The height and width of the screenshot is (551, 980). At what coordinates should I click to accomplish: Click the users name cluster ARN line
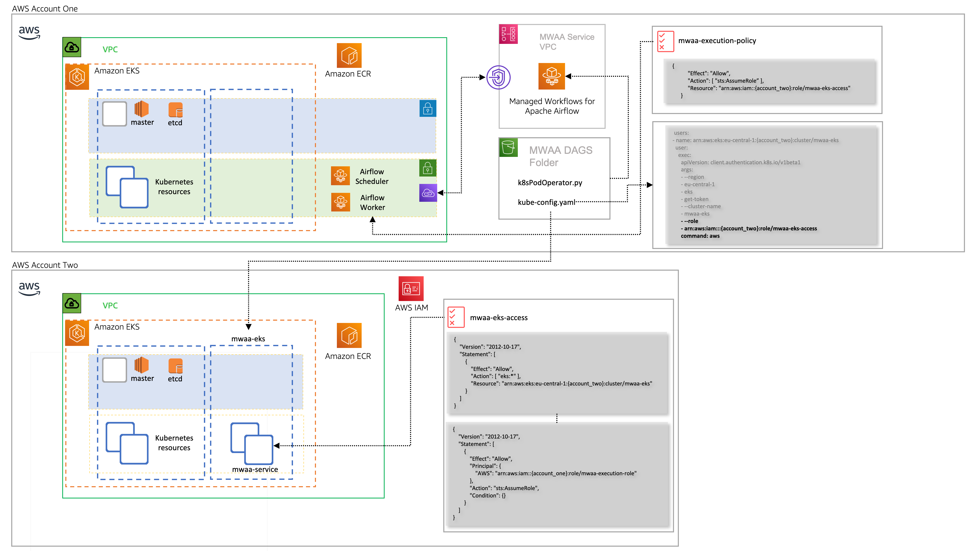coord(755,140)
